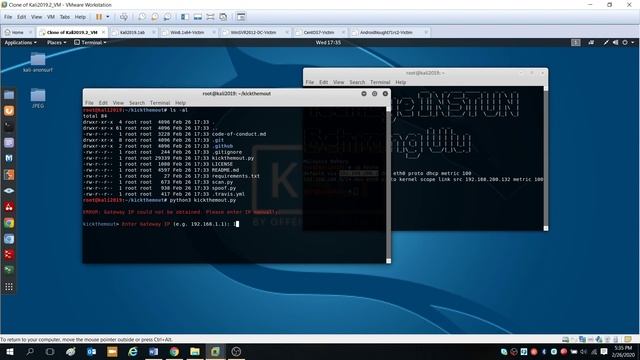Open the power options dropdown arrow
The height and width of the screenshot is (360, 640).
click(x=108, y=17)
